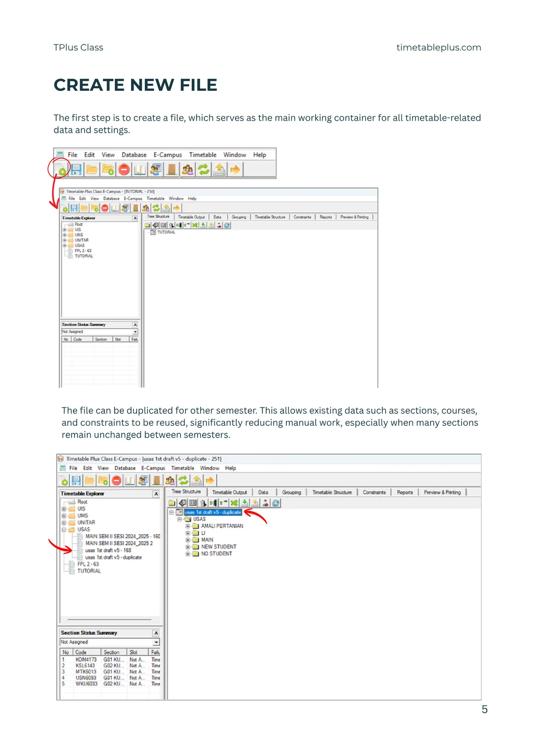Click the green Excel icon in Tree Structure toolbar

(234, 503)
